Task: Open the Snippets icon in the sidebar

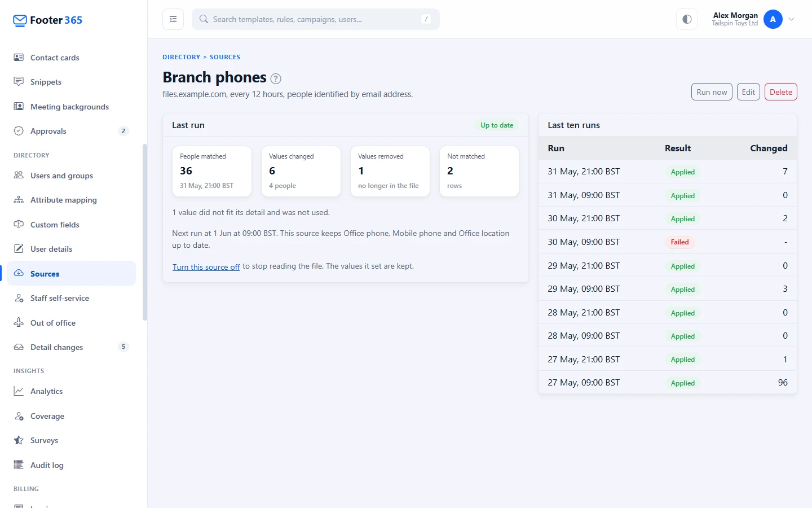Action: (19, 82)
